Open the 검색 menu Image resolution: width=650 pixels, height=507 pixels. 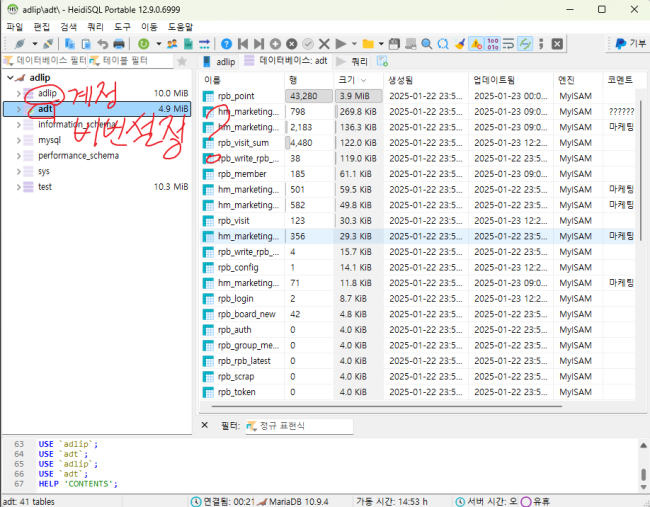(68, 27)
